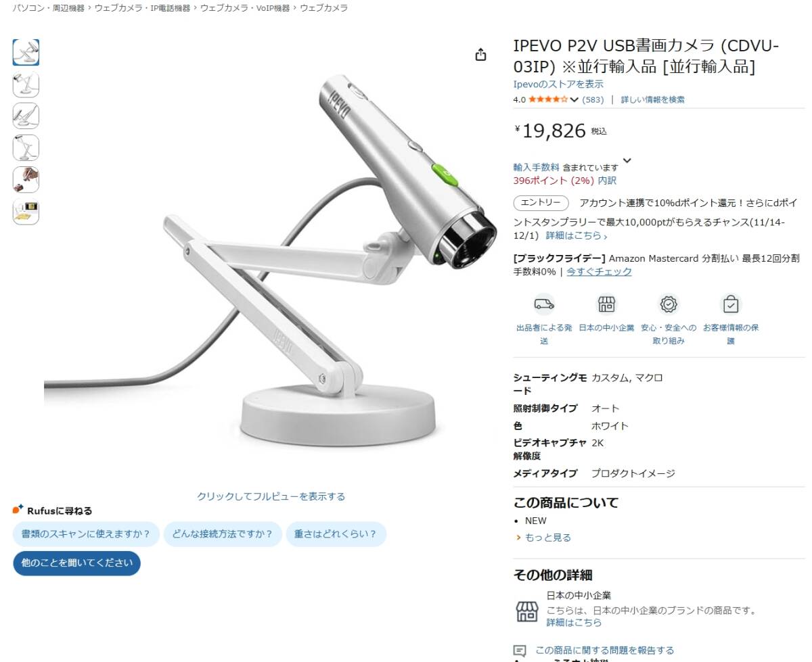Click the safety commitment badge icon
This screenshot has height=662, width=812.
pyautogui.click(x=669, y=304)
